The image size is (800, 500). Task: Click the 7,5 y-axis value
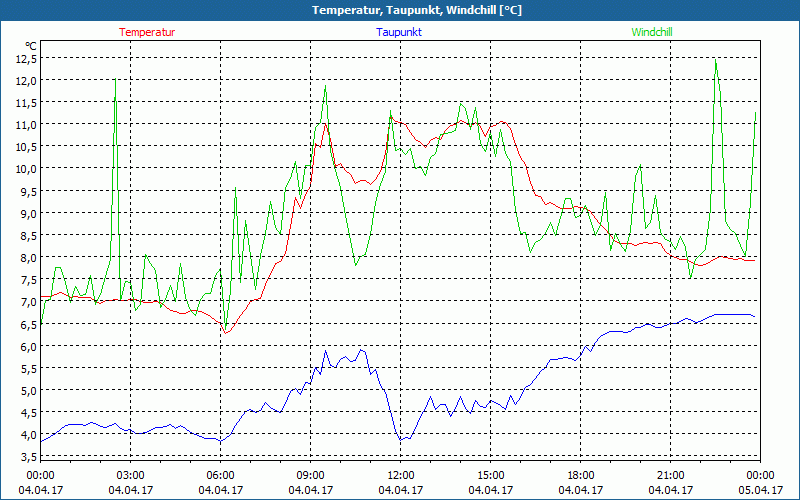point(29,280)
